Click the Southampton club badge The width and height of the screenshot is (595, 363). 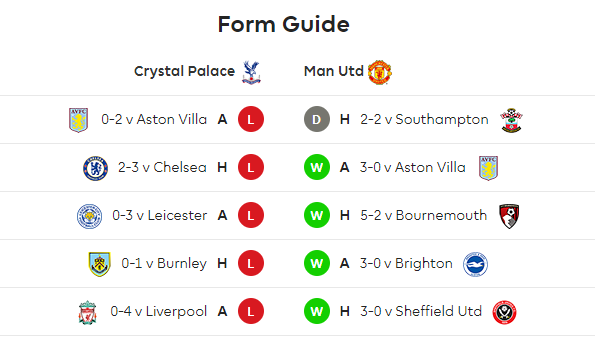click(511, 120)
